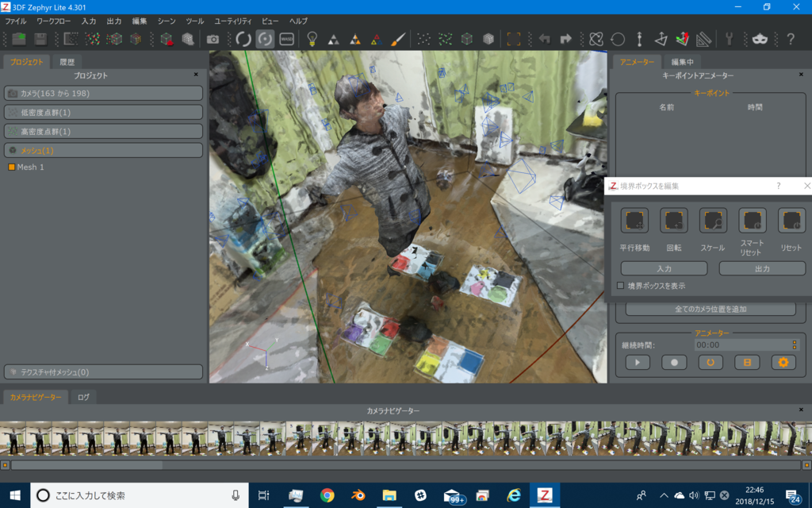Toggle the Mesh 1 orange checkbox

point(11,167)
